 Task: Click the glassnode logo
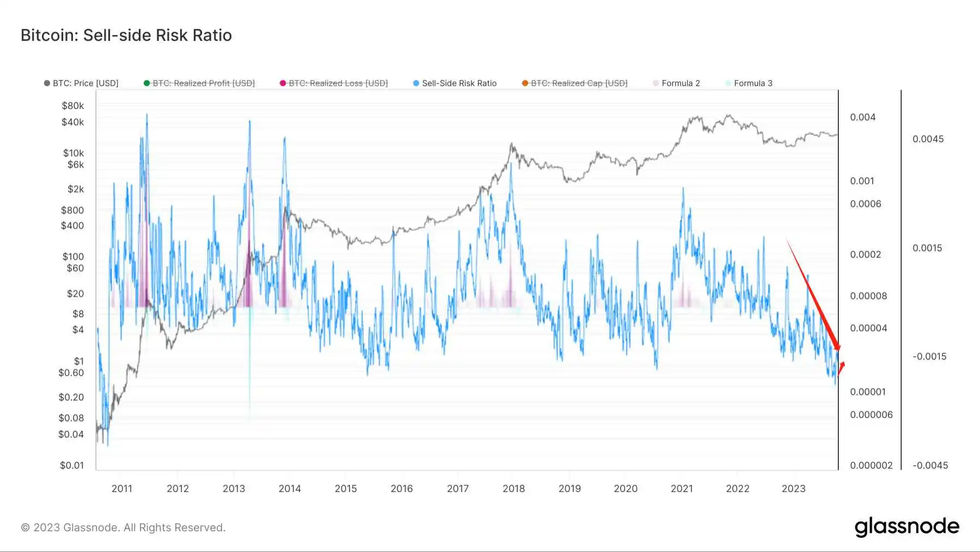(906, 526)
